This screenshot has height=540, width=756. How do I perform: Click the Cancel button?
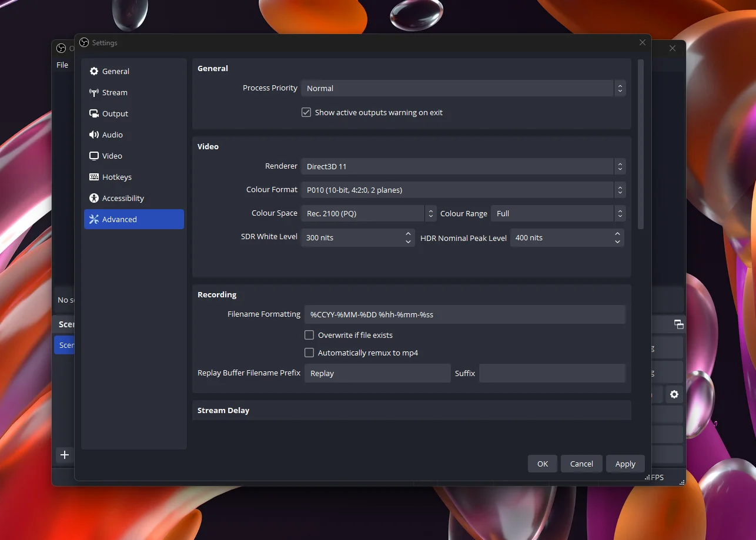[x=581, y=464]
